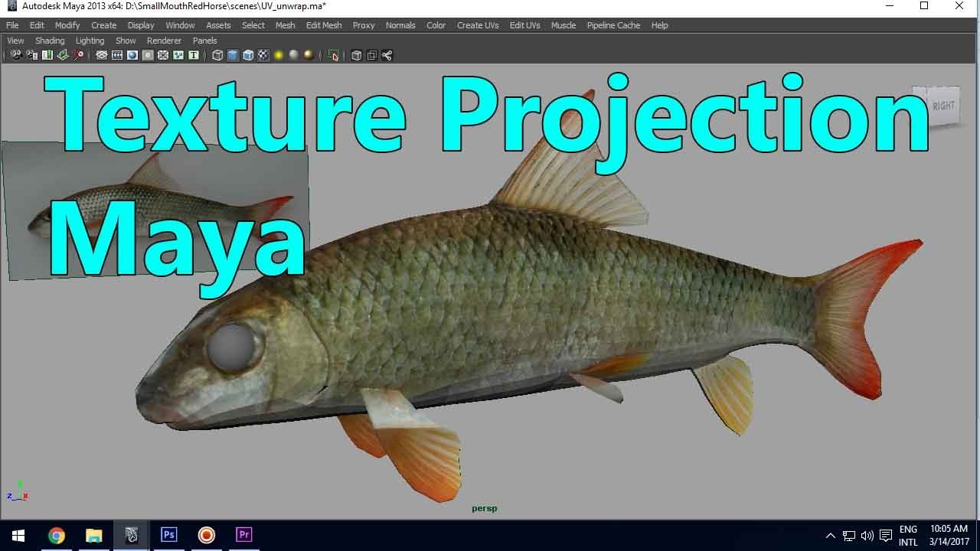Open the Proxy menu
The height and width of the screenshot is (551, 980).
364,25
